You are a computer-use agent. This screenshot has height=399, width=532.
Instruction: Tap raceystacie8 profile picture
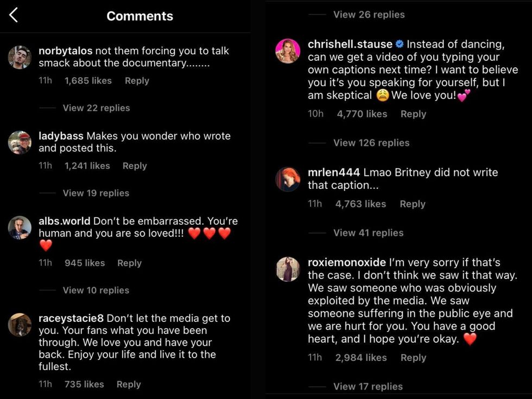click(x=20, y=325)
